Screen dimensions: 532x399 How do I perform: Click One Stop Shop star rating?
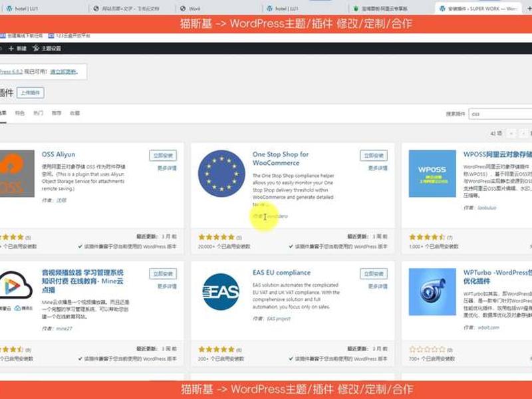(x=217, y=237)
